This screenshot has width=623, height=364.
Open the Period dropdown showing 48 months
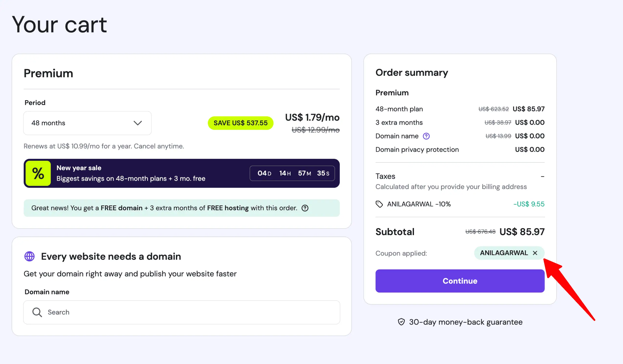pos(87,123)
